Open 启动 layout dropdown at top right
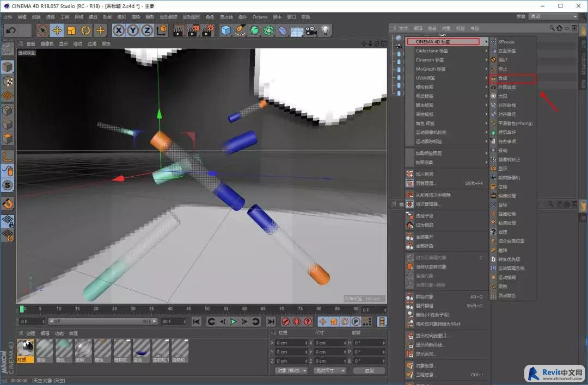This screenshot has height=385, width=588. (x=553, y=16)
